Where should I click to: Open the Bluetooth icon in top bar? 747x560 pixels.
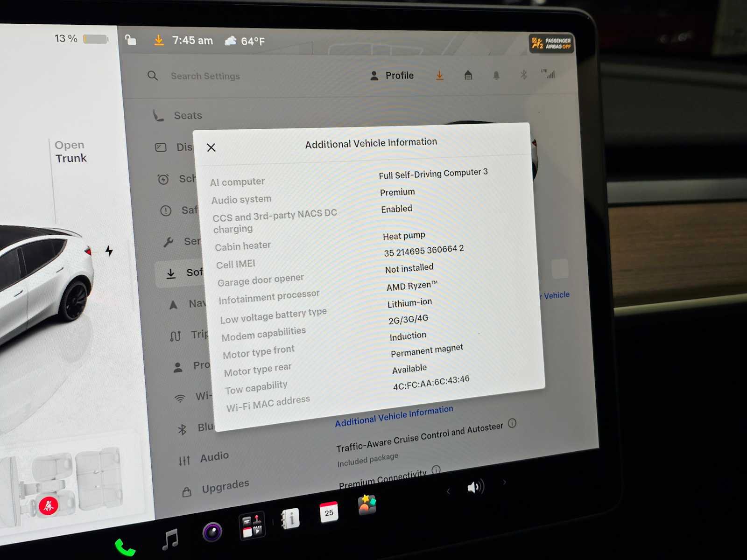click(x=523, y=75)
